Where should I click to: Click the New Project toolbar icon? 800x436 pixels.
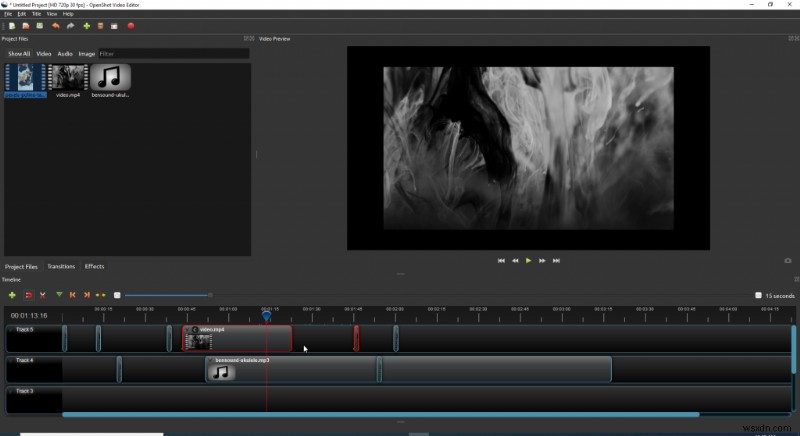[12, 26]
